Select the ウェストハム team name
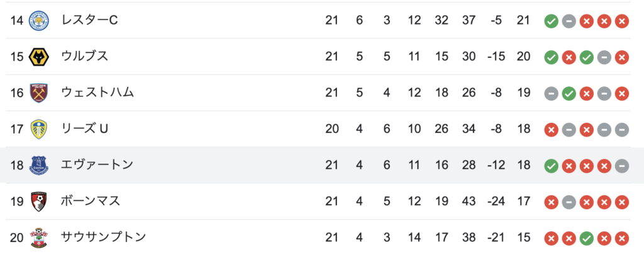 coord(97,92)
